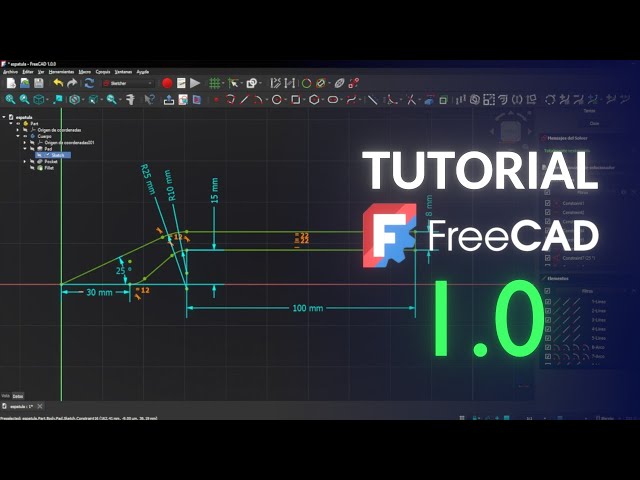Click the 100 mm dimension label
640x480 pixels.
(x=308, y=308)
